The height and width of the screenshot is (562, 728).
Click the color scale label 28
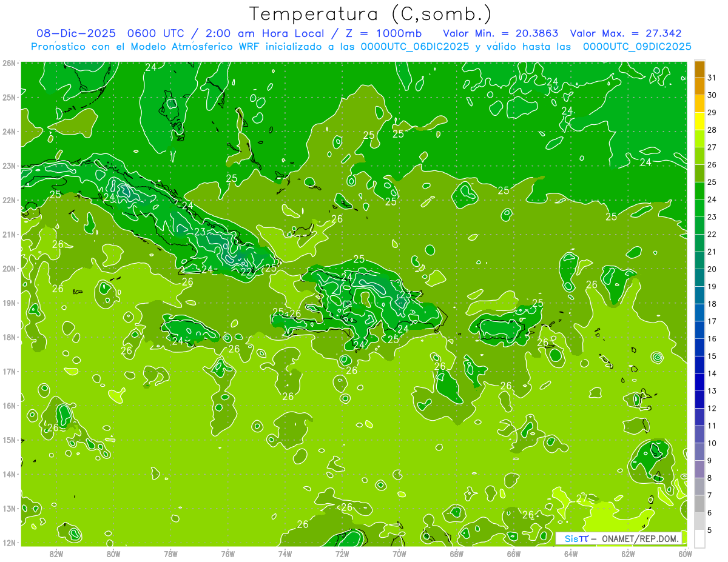click(x=712, y=130)
